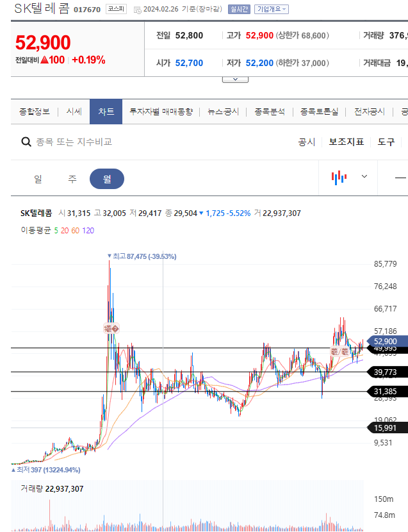
Task: Expand the price summary panel arrow
Action: [x=235, y=79]
